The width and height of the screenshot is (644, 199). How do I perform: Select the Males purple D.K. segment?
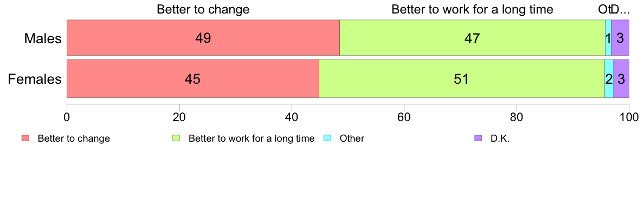click(x=620, y=38)
